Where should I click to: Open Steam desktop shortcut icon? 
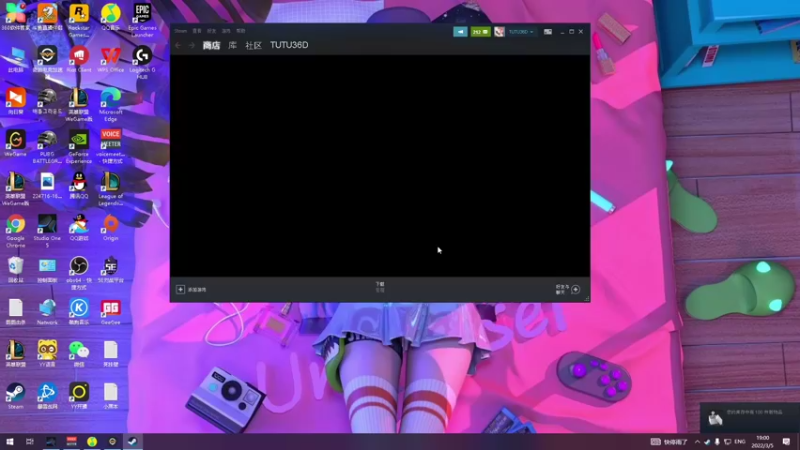[x=15, y=396]
